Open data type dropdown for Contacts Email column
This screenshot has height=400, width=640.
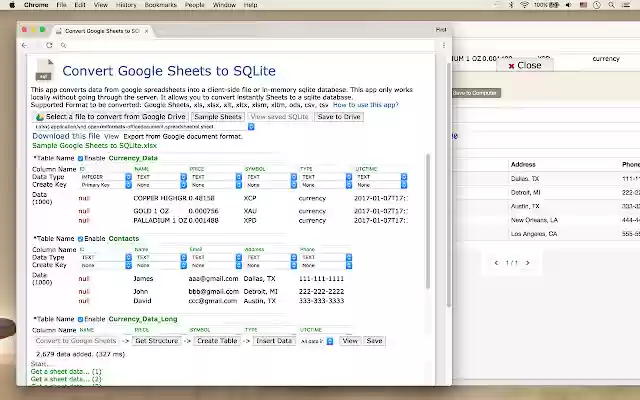(216, 258)
